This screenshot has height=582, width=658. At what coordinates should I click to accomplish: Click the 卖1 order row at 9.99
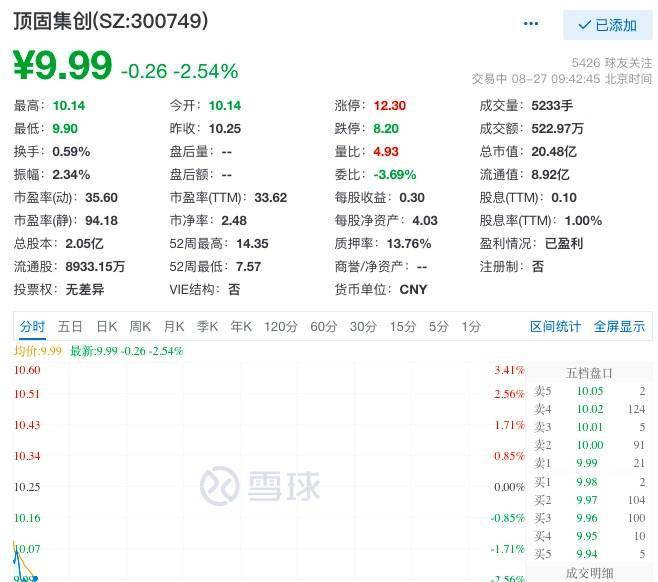590,463
